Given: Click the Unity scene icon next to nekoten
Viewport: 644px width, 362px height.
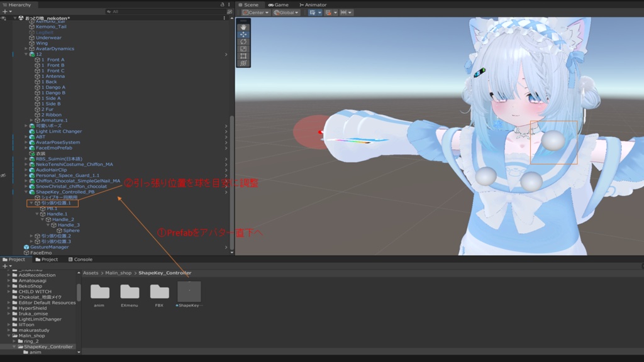Looking at the screenshot, I should point(21,18).
